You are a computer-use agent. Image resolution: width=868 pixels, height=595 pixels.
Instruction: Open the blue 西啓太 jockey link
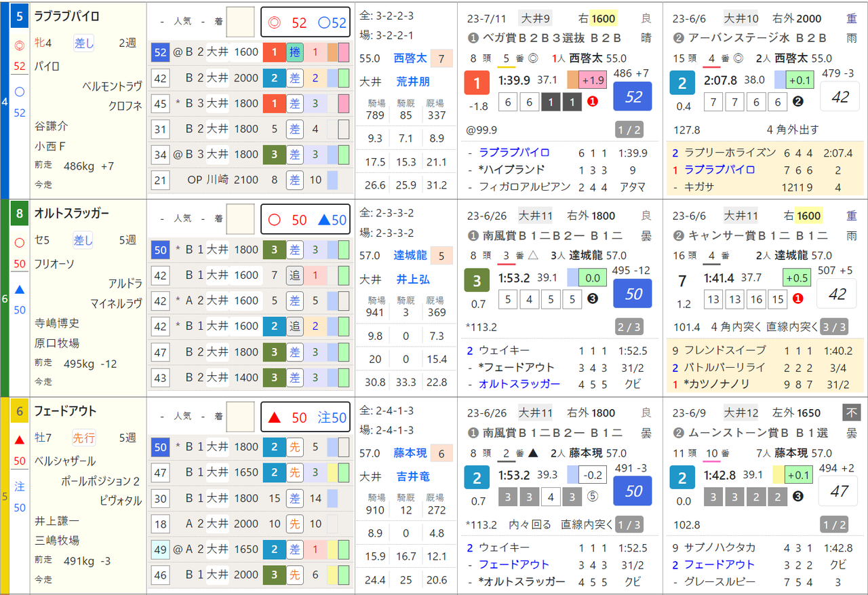coord(410,58)
